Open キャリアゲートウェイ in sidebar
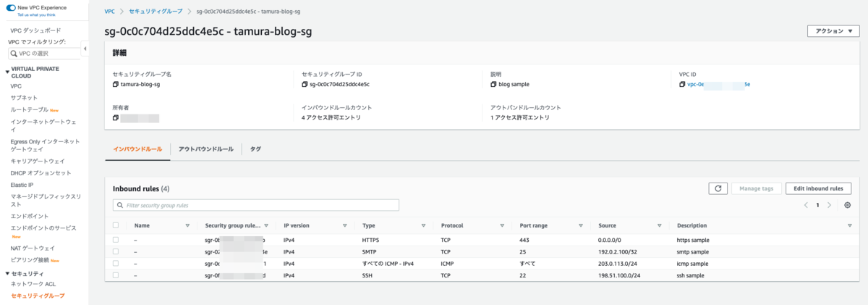The height and width of the screenshot is (305, 868). pos(38,161)
